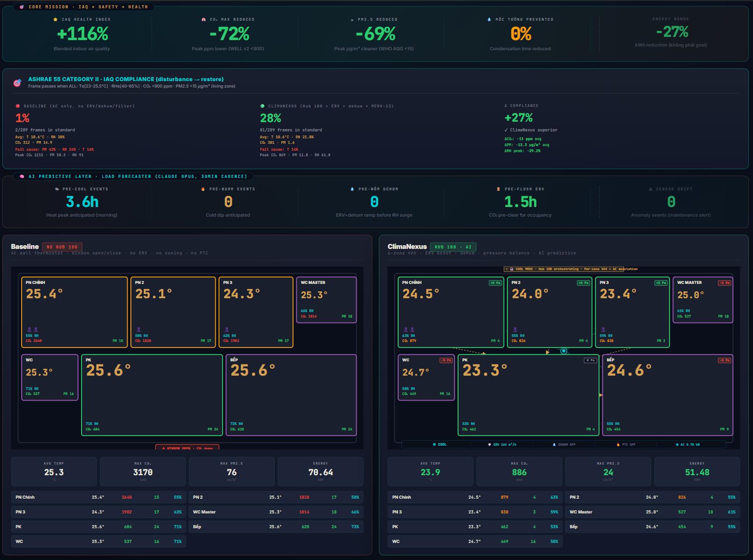Click the Baseline Max CO₂ 3170 stat card

143,472
